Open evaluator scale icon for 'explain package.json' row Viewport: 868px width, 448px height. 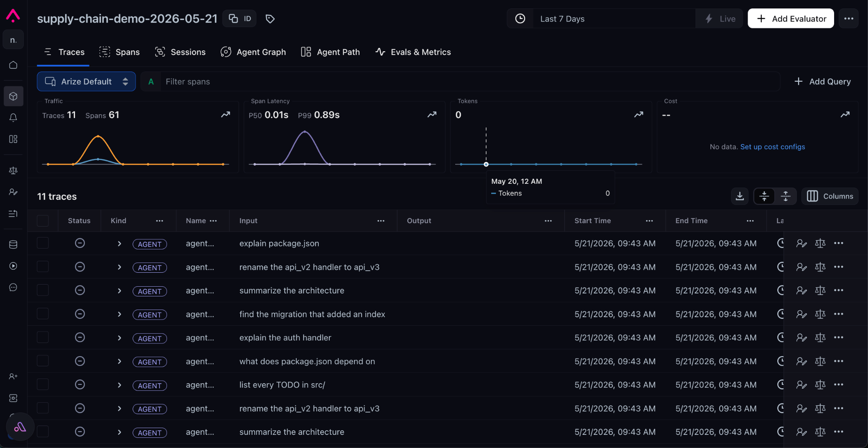(x=820, y=243)
